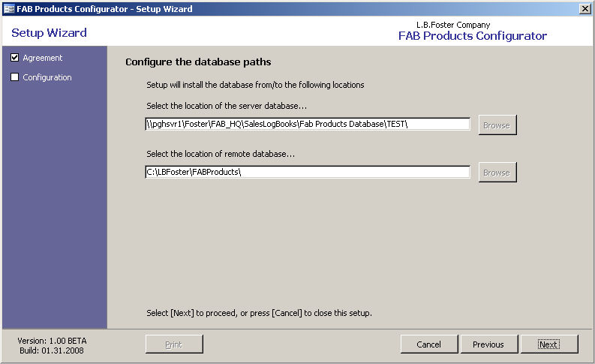
Task: Proceed with the Next button
Action: (548, 344)
